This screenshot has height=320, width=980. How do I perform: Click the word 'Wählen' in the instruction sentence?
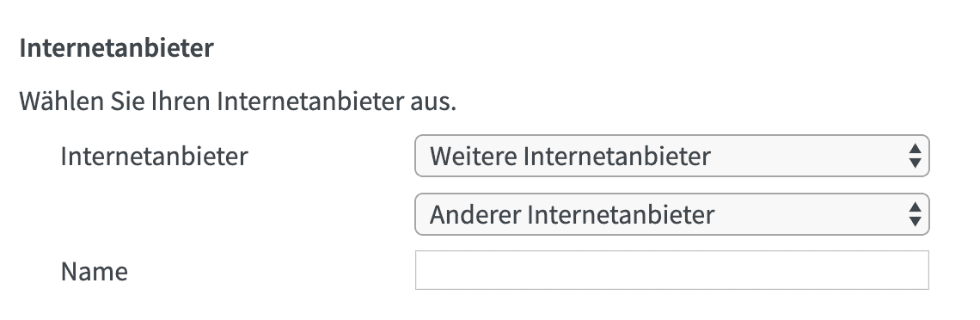point(61,102)
